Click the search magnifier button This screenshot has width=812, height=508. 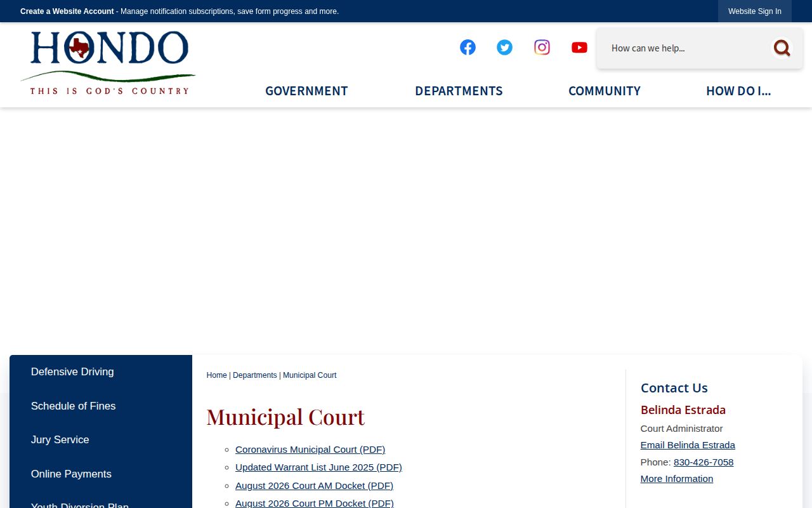coord(782,48)
